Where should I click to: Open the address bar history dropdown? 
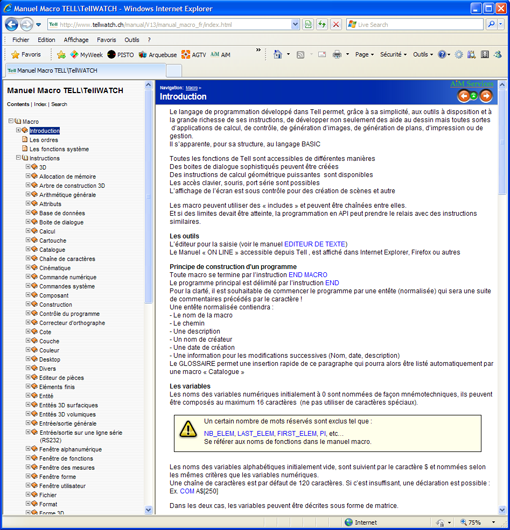(295, 24)
